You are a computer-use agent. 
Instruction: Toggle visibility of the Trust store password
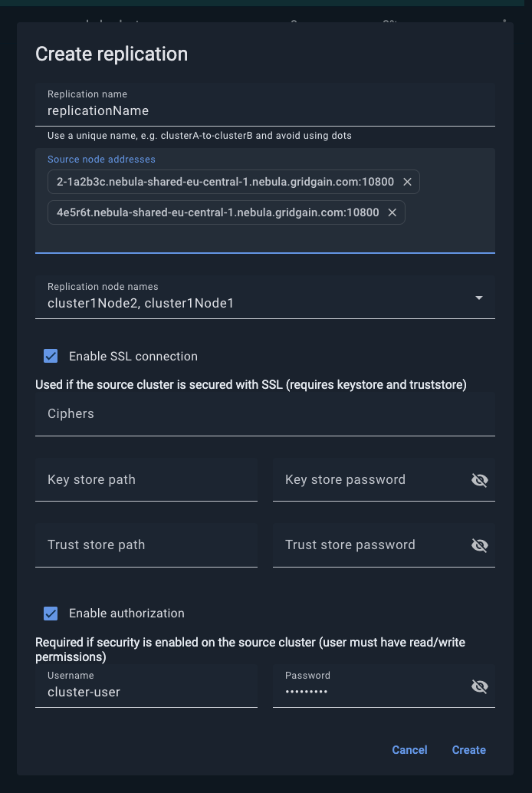coord(480,545)
